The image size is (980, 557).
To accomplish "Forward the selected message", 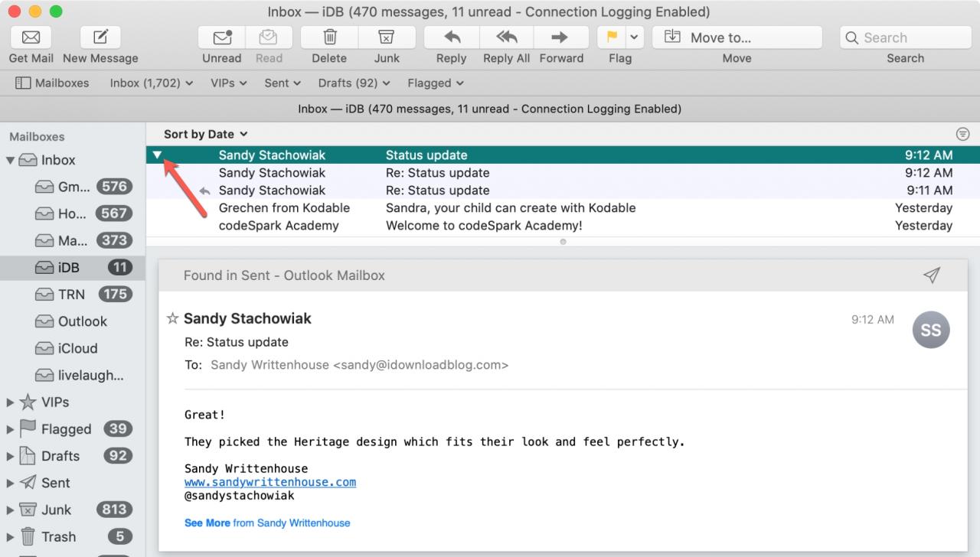I will (x=560, y=37).
